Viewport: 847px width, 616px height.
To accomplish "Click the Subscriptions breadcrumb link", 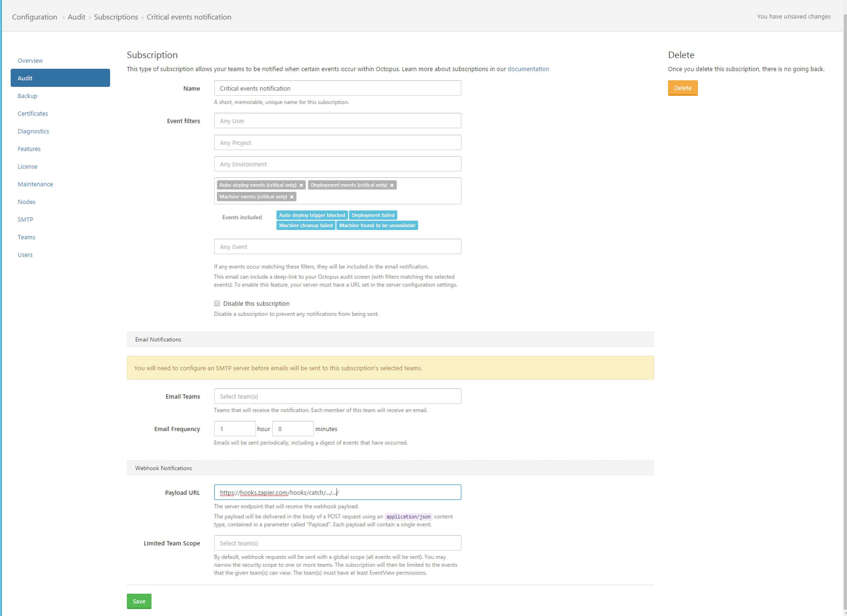I will point(116,17).
